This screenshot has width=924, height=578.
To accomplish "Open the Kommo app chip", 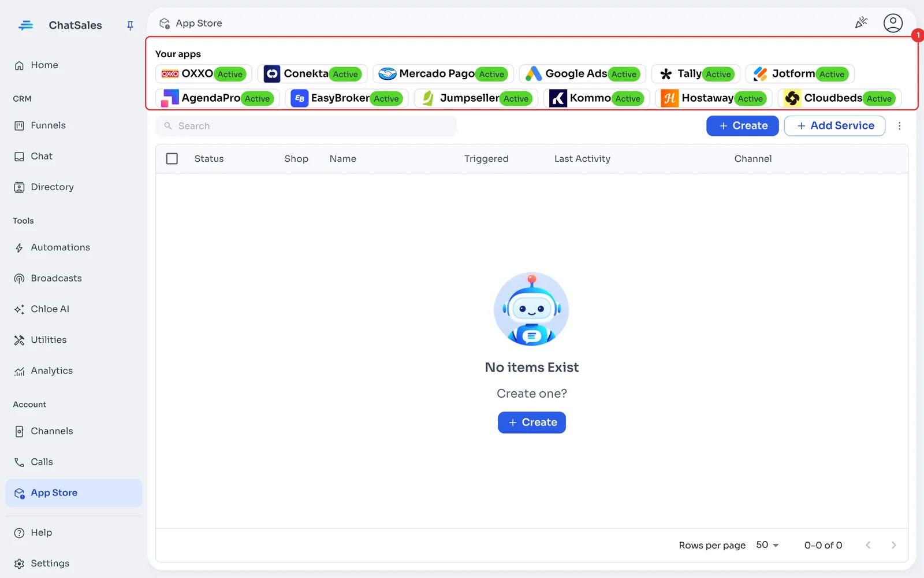I will point(597,98).
